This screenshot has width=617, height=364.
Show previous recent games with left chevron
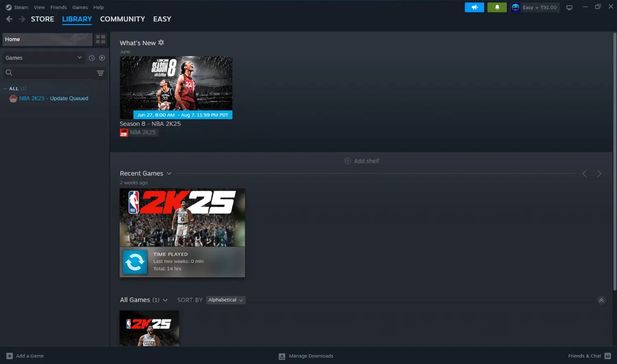point(585,173)
